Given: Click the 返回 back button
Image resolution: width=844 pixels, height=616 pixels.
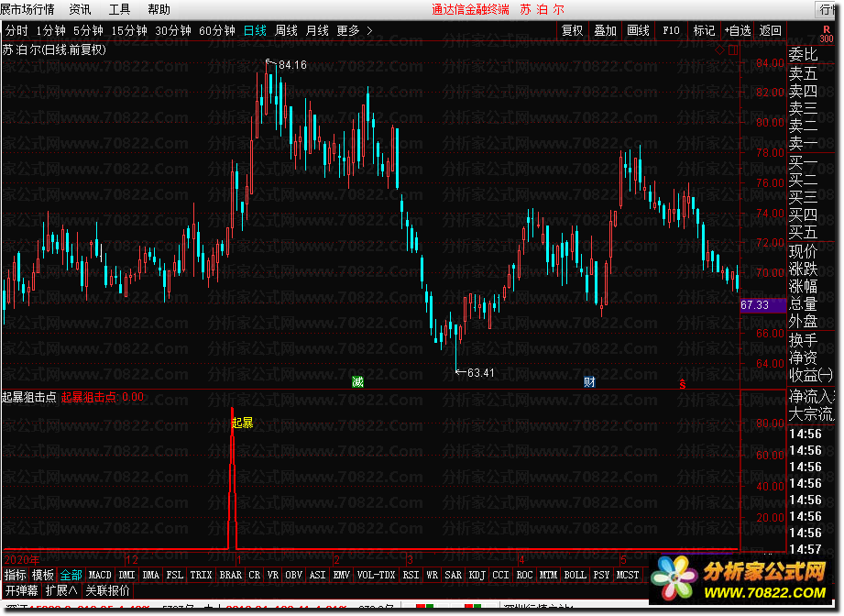Looking at the screenshot, I should (x=771, y=30).
